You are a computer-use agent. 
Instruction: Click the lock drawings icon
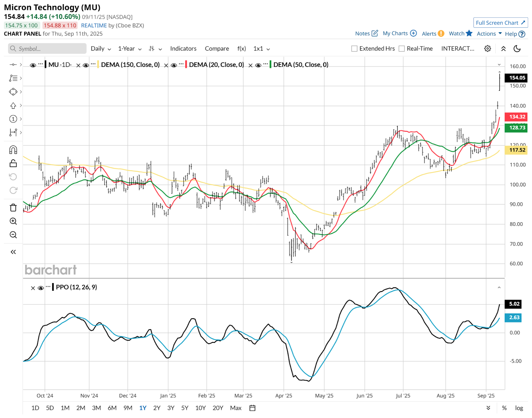coord(13,163)
